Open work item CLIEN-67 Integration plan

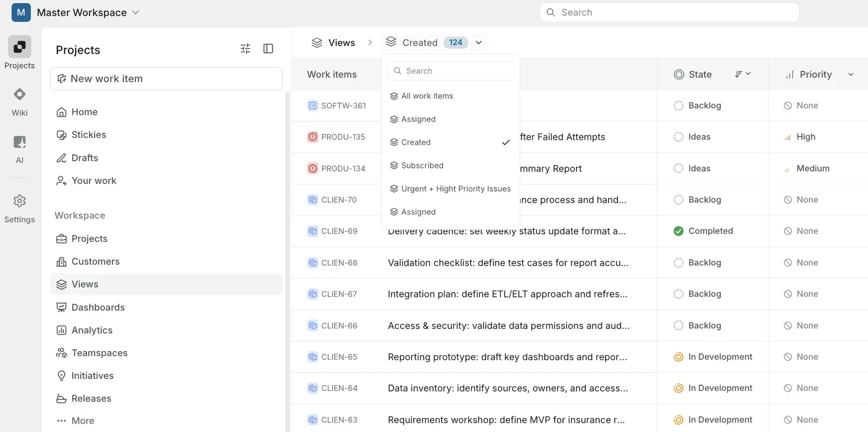(x=508, y=294)
